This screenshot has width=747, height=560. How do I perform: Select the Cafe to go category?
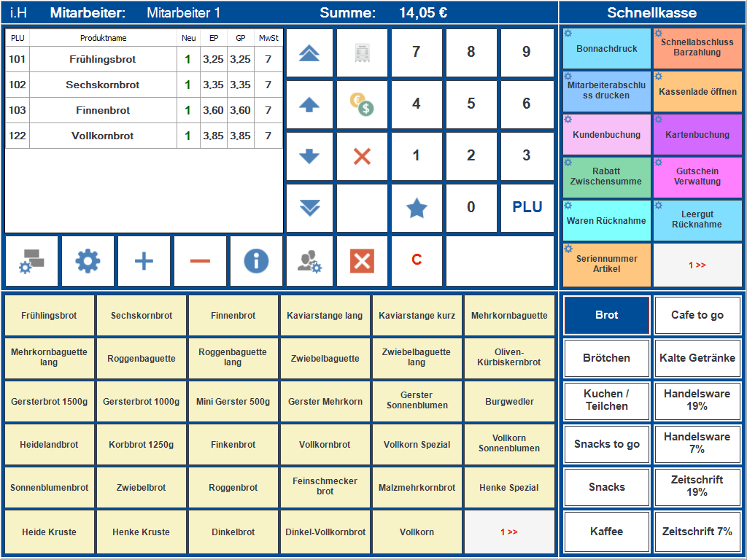(x=697, y=315)
